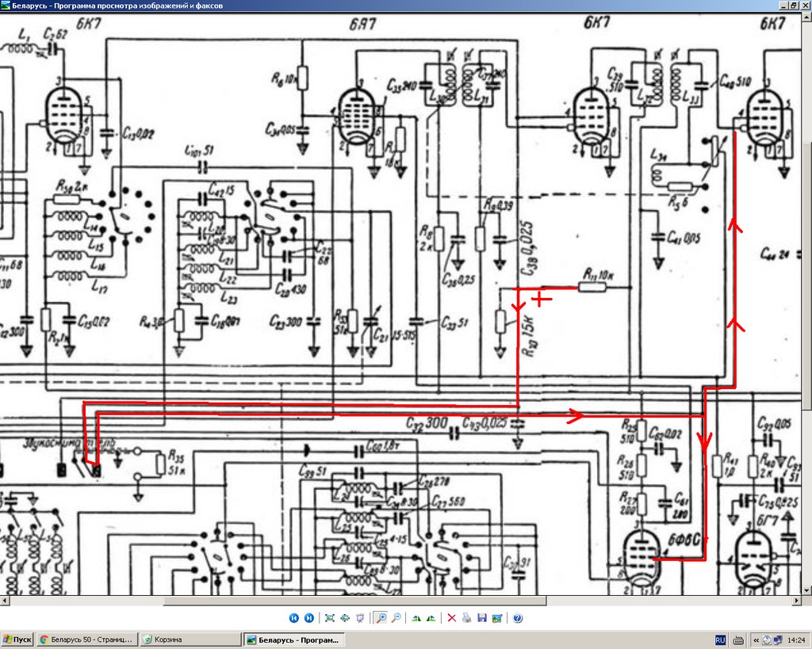The image size is (812, 649).
Task: Go to the previous image
Action: (x=293, y=618)
